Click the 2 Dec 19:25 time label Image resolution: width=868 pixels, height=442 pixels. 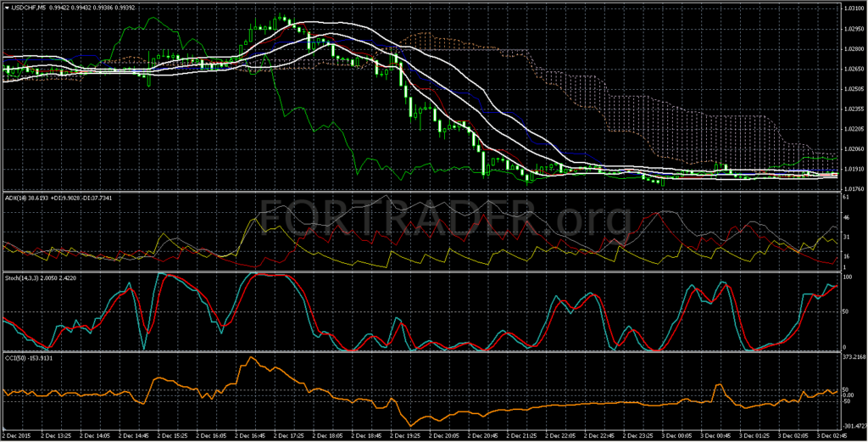click(x=407, y=436)
